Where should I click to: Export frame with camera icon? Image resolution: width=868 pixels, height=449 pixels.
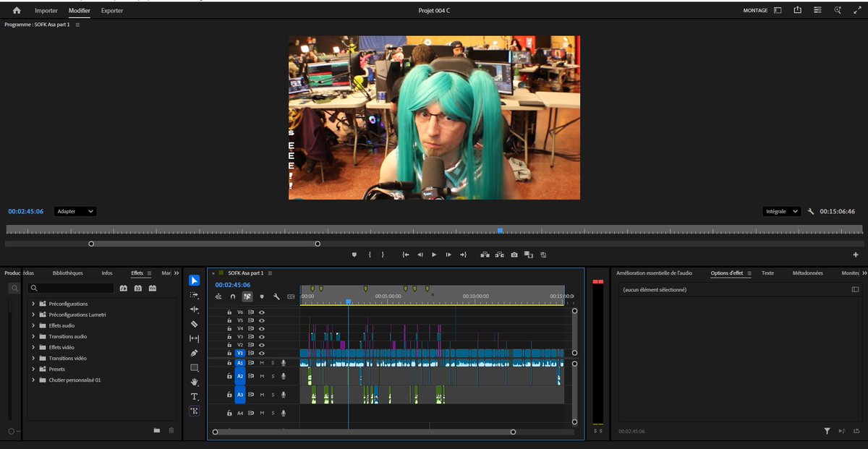point(514,255)
